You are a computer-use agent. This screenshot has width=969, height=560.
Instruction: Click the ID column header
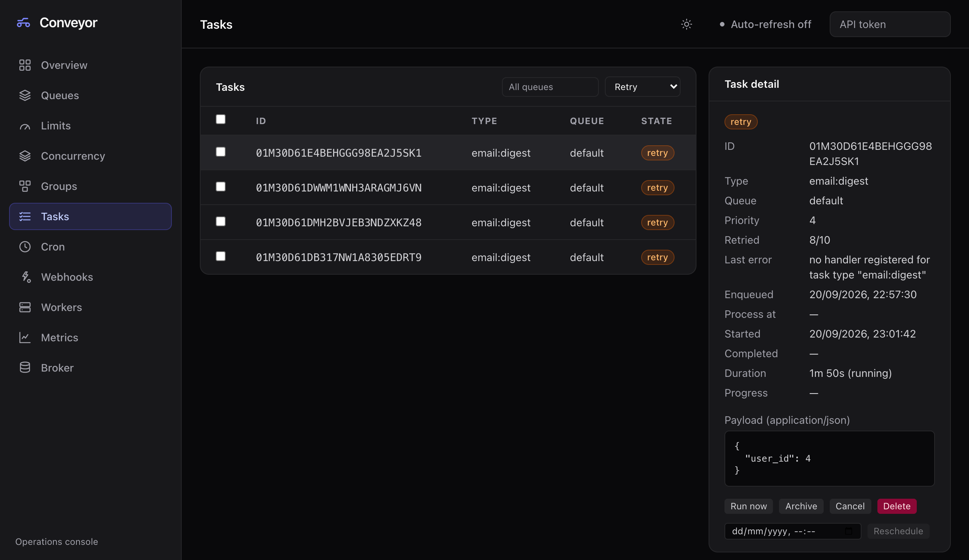pyautogui.click(x=261, y=121)
